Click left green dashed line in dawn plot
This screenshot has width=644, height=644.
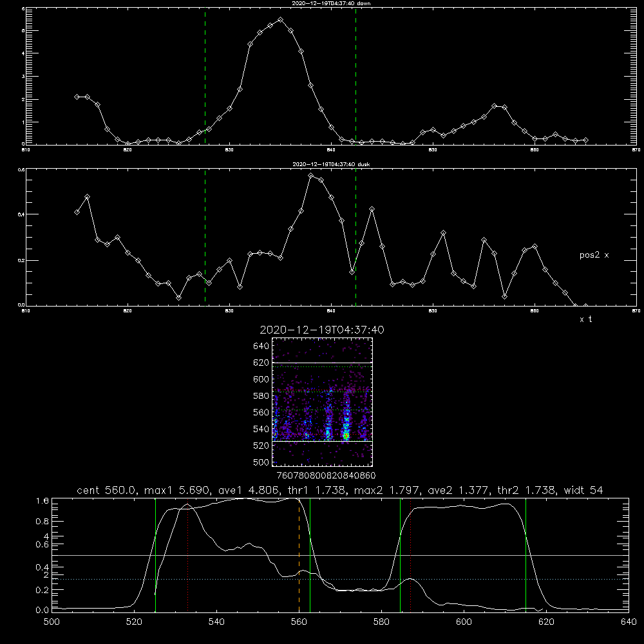(205, 76)
